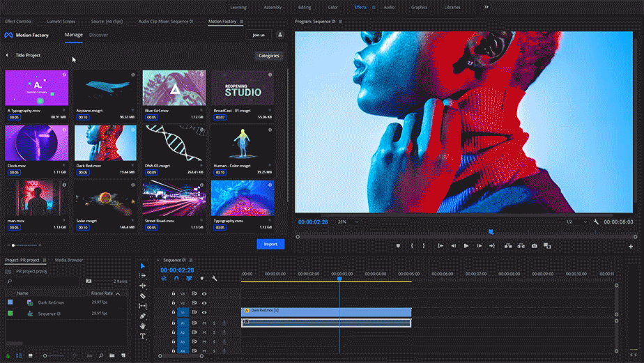Click the Export Frame camera icon
Screen dimensions: 644x363
[534, 245]
